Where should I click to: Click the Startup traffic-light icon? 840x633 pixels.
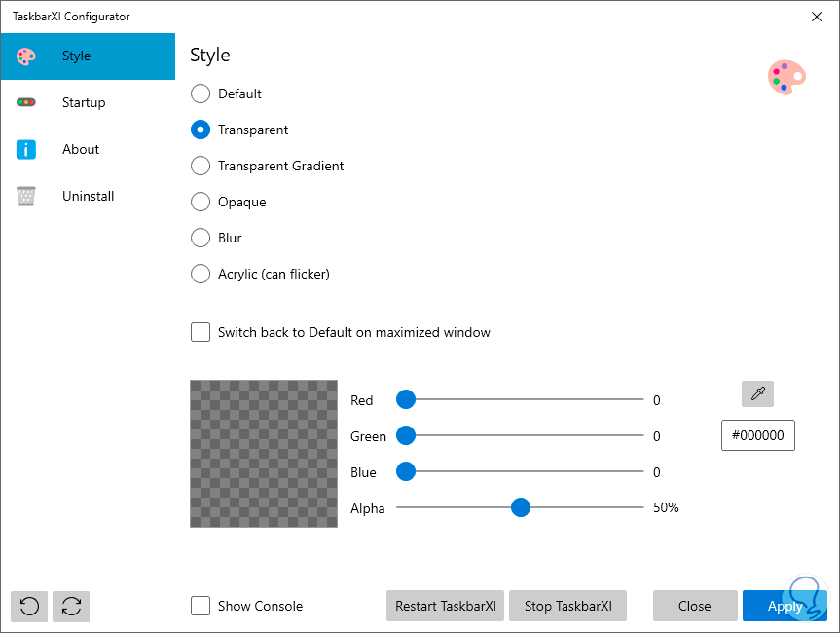26,102
